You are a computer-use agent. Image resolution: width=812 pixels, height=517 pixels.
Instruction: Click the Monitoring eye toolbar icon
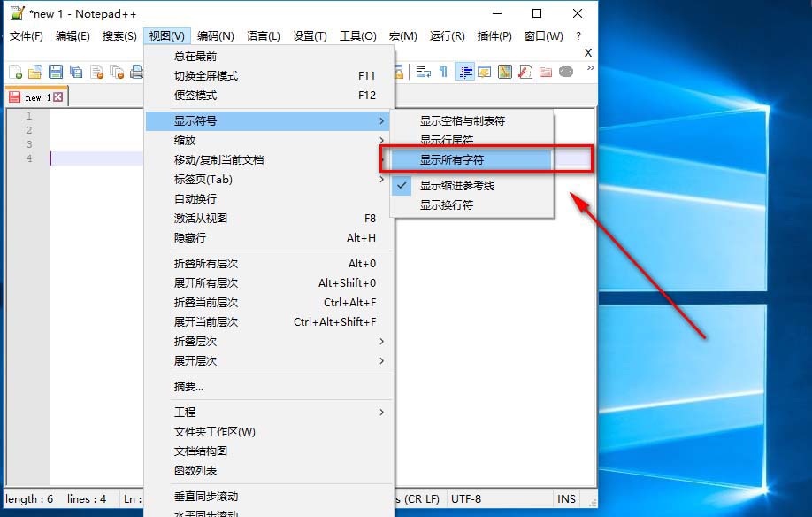click(566, 72)
